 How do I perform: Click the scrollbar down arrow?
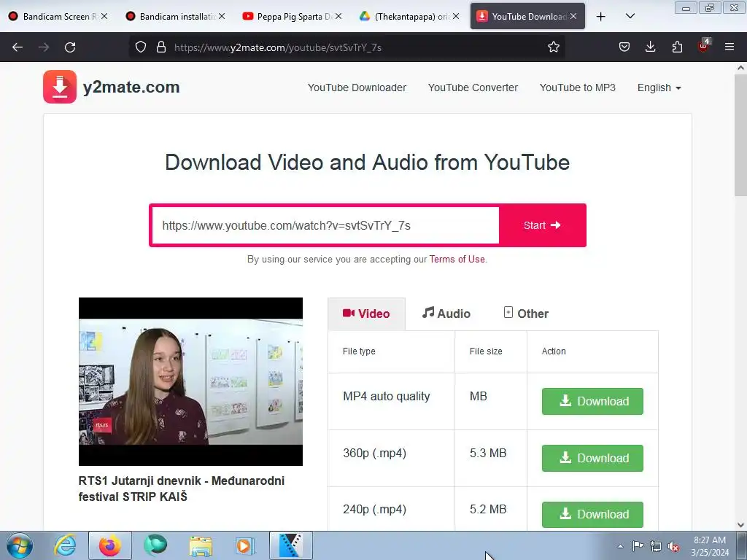point(740,524)
